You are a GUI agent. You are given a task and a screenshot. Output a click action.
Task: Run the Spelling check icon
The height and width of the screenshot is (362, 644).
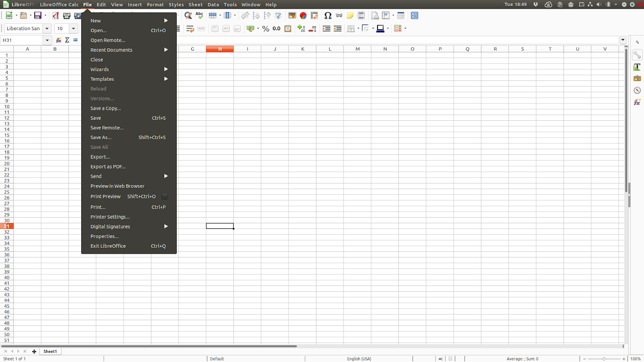tap(199, 16)
